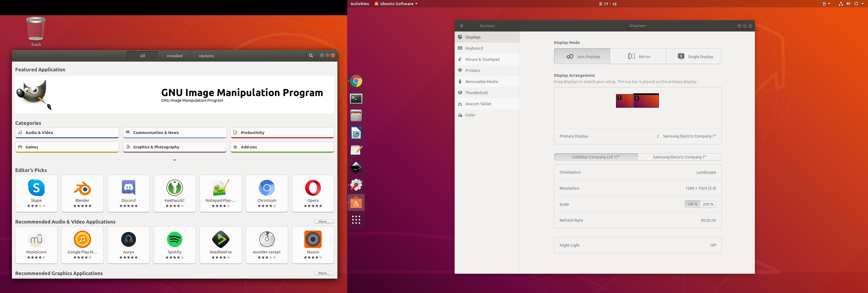
Task: Select display 1 in arrangement preview
Action: point(624,101)
